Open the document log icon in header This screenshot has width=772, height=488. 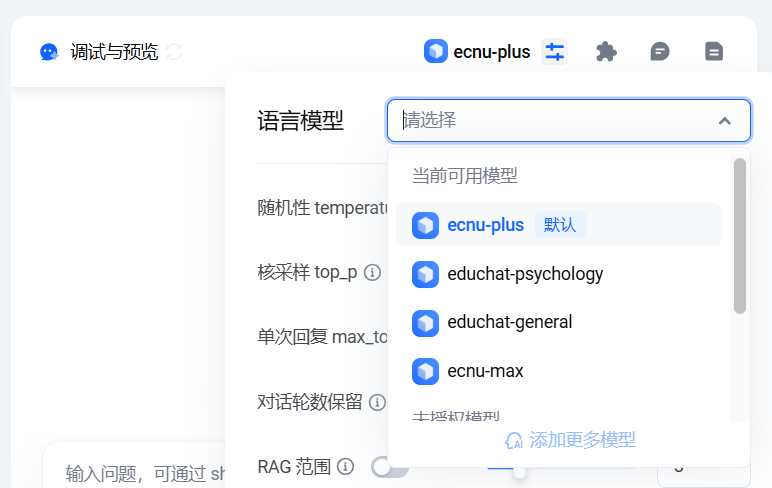(x=714, y=52)
